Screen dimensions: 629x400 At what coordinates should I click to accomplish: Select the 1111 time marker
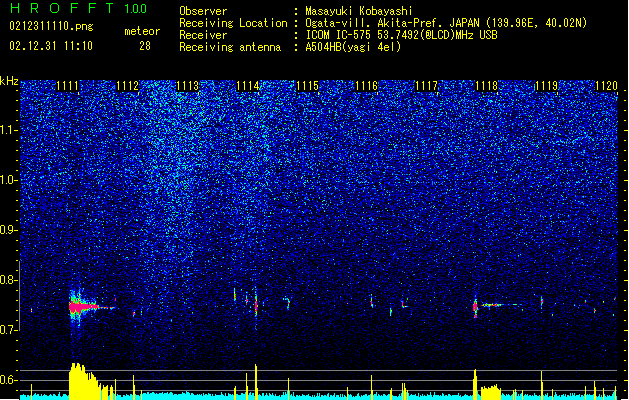[x=67, y=86]
